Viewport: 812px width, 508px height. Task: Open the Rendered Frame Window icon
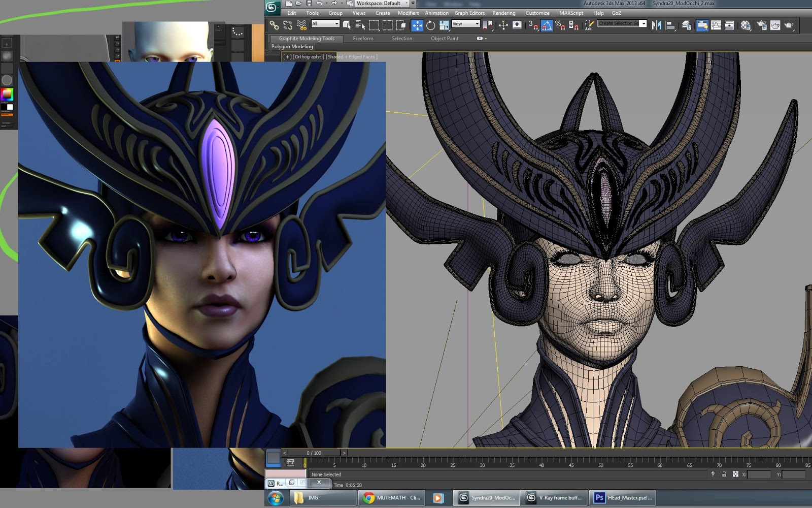775,25
